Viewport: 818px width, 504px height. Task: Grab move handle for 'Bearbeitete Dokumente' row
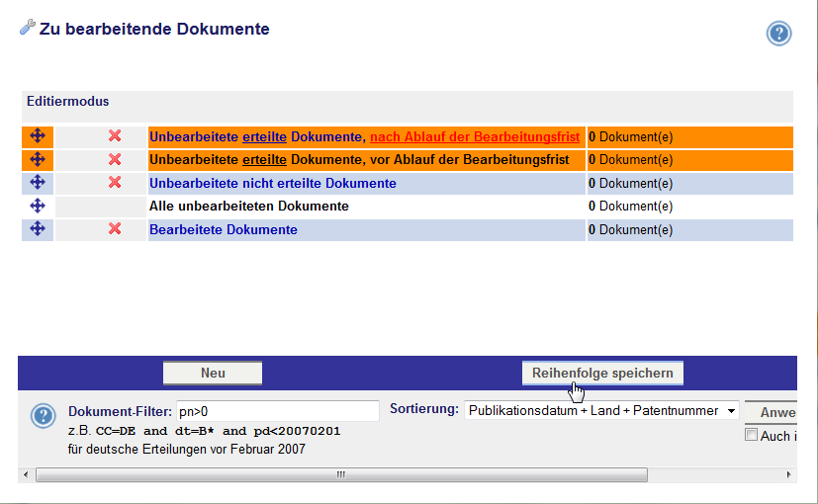pyautogui.click(x=38, y=229)
